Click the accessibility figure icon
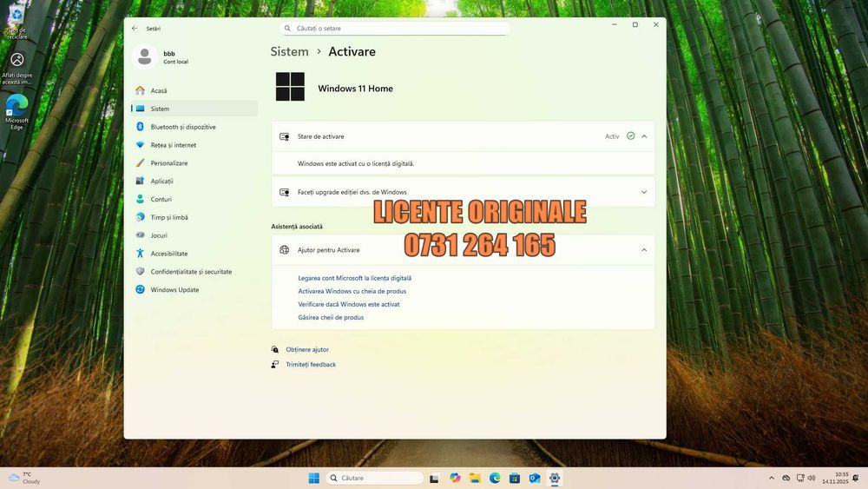Screen dimensions: 868x489 coord(140,254)
